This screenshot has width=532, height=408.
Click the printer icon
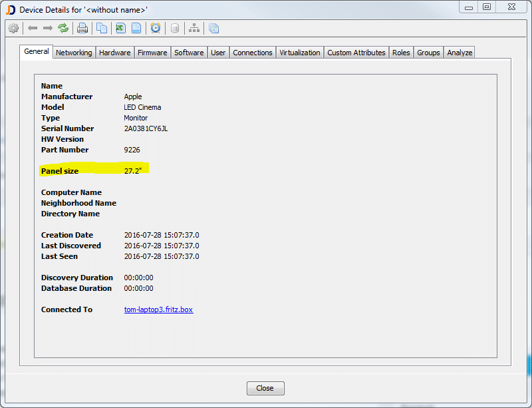pyautogui.click(x=82, y=28)
